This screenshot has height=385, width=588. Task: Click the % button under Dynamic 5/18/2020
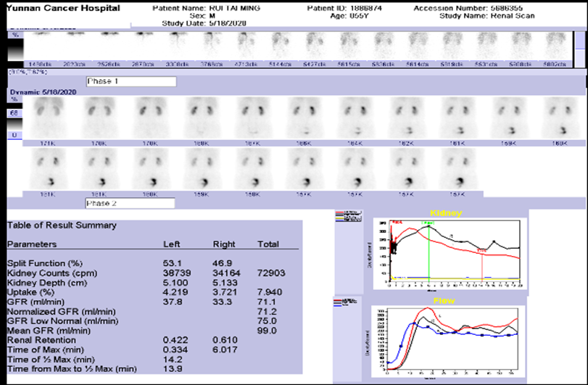click(x=15, y=99)
